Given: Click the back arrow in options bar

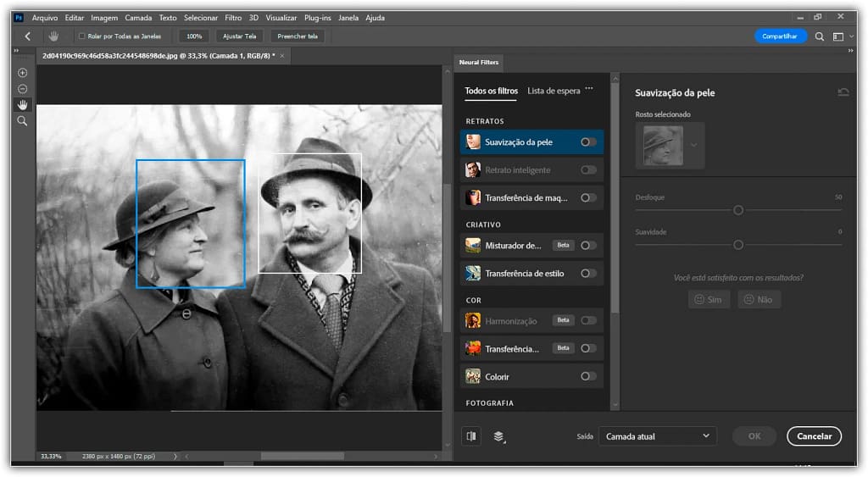Looking at the screenshot, I should [x=28, y=36].
